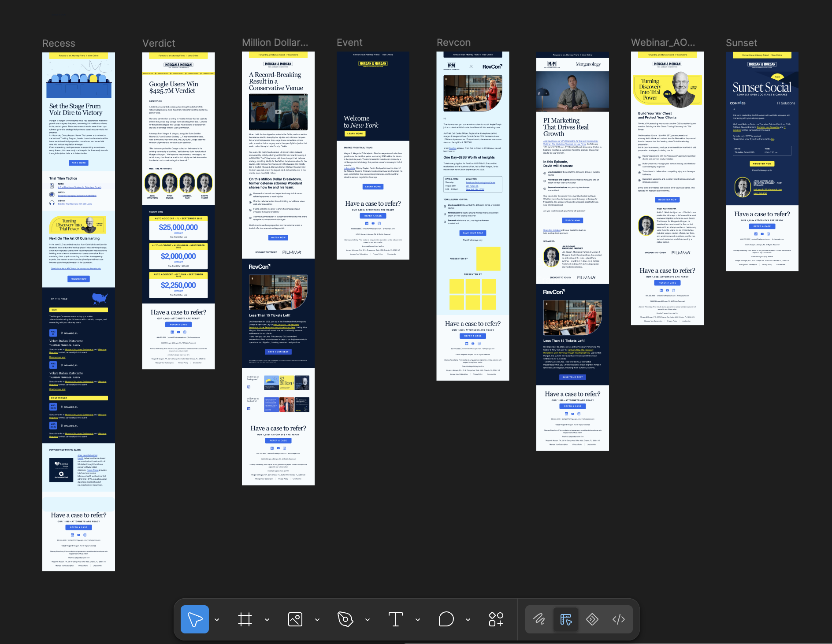Expand the Move tool options chevron
This screenshot has height=644, width=832.
tap(217, 620)
